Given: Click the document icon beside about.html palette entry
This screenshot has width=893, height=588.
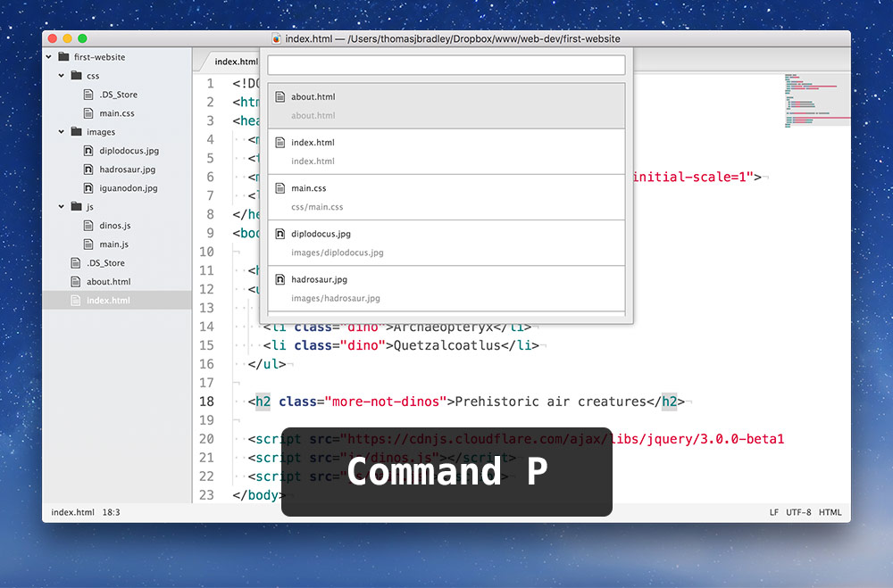Looking at the screenshot, I should tap(280, 96).
